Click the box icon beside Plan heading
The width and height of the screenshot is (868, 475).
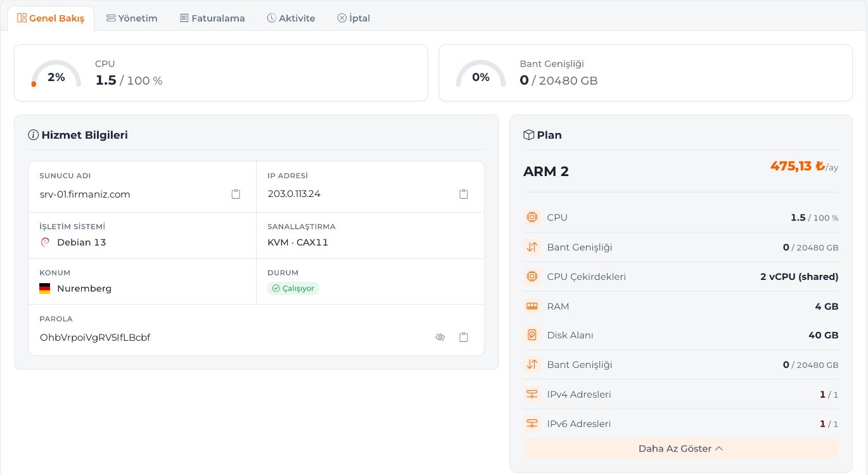tap(528, 135)
